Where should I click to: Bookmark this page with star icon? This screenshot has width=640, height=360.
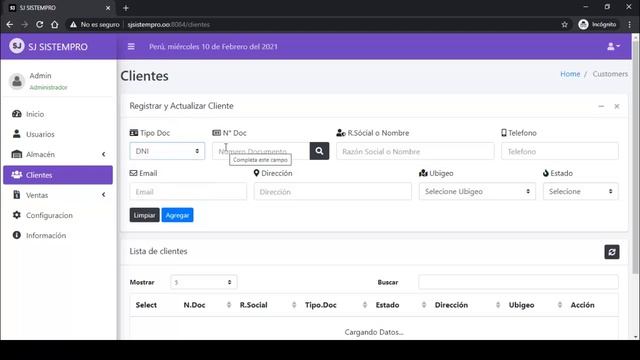tap(564, 24)
